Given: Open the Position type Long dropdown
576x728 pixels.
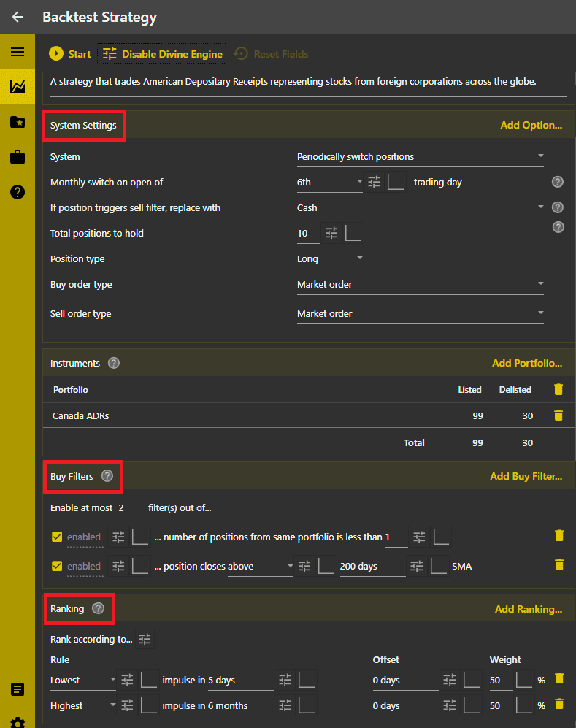Looking at the screenshot, I should pyautogui.click(x=329, y=258).
